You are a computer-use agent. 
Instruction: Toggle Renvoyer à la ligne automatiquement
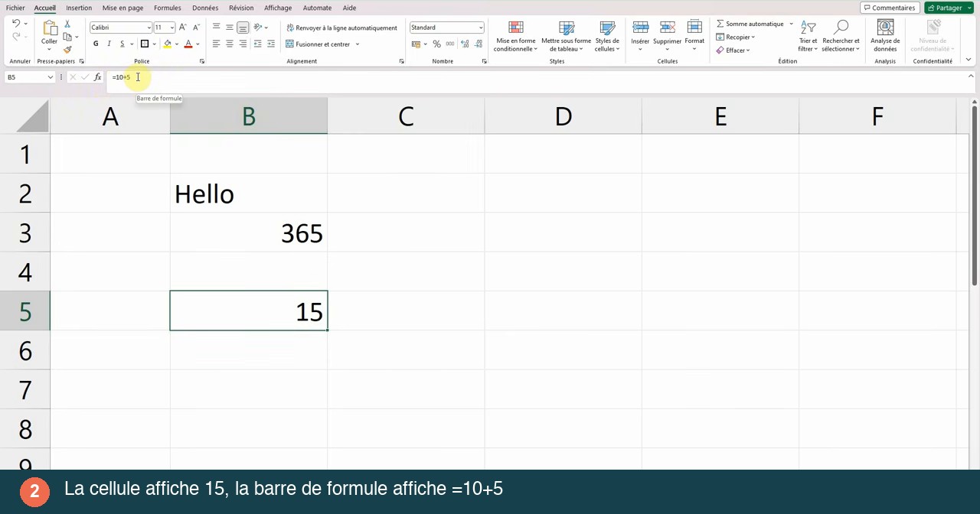[x=341, y=28]
